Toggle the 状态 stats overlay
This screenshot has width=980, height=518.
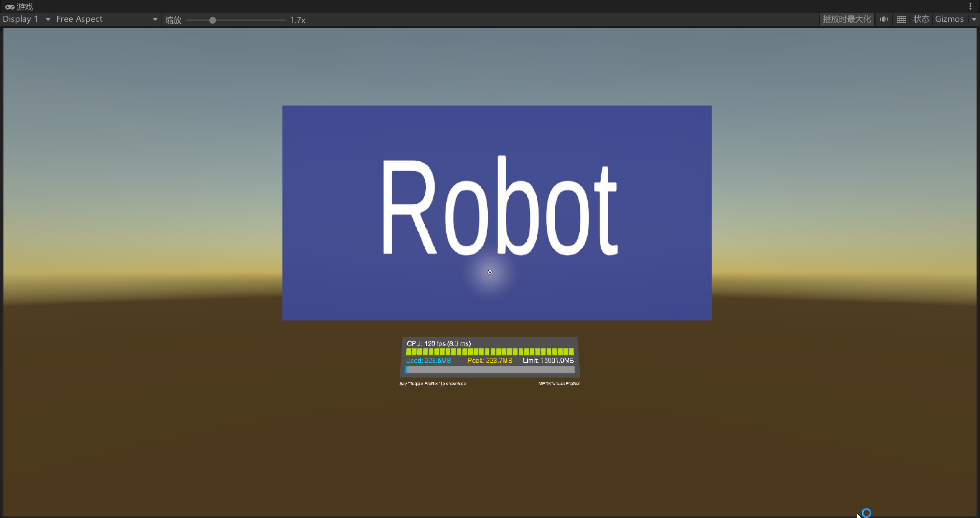(921, 19)
